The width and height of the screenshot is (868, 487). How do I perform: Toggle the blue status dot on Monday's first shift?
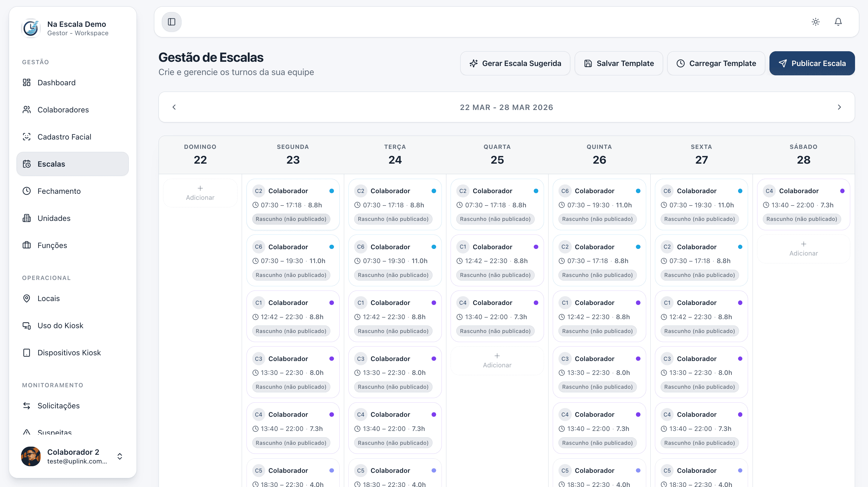332,191
